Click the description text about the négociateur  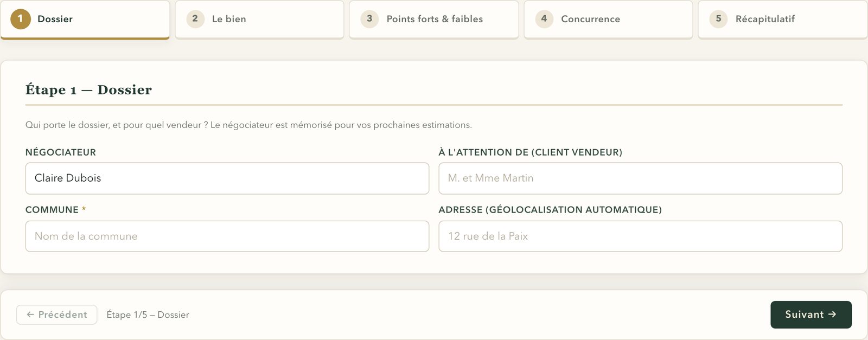click(x=248, y=125)
